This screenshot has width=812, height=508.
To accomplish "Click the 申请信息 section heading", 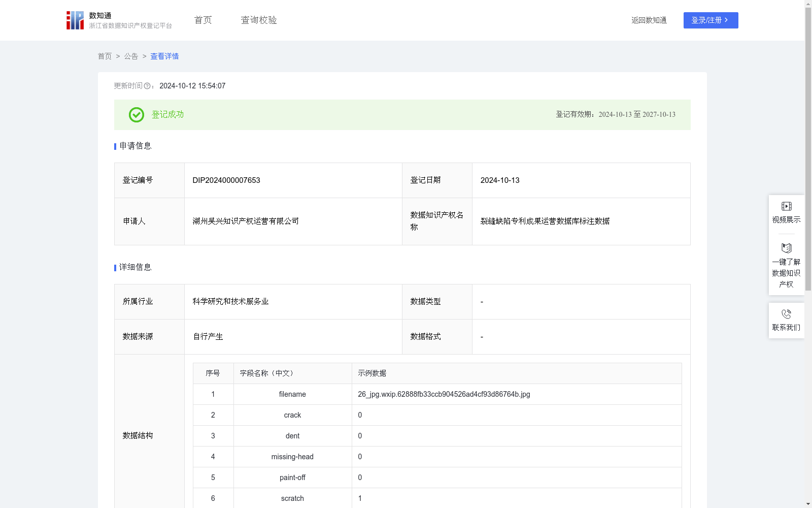I will [135, 146].
